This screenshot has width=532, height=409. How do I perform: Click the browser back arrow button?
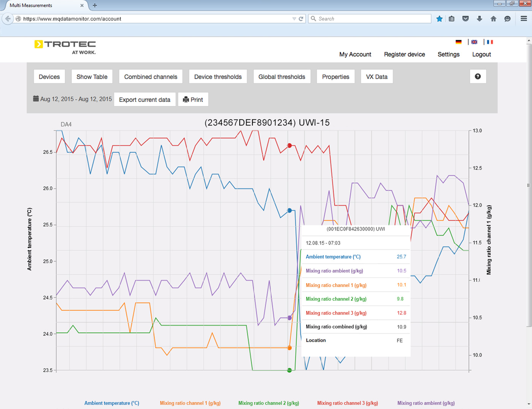(x=8, y=19)
